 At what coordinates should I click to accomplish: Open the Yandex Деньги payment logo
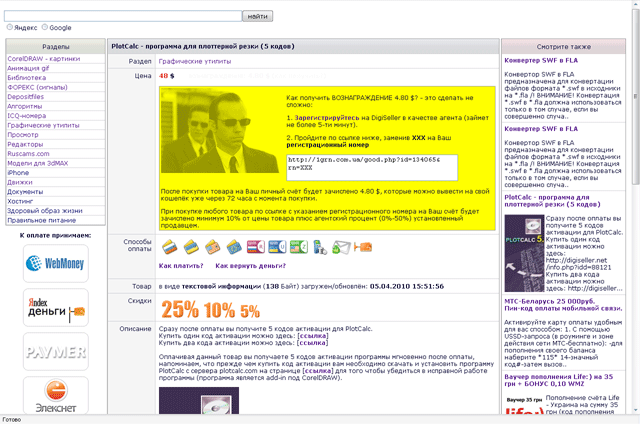pyautogui.click(x=56, y=307)
